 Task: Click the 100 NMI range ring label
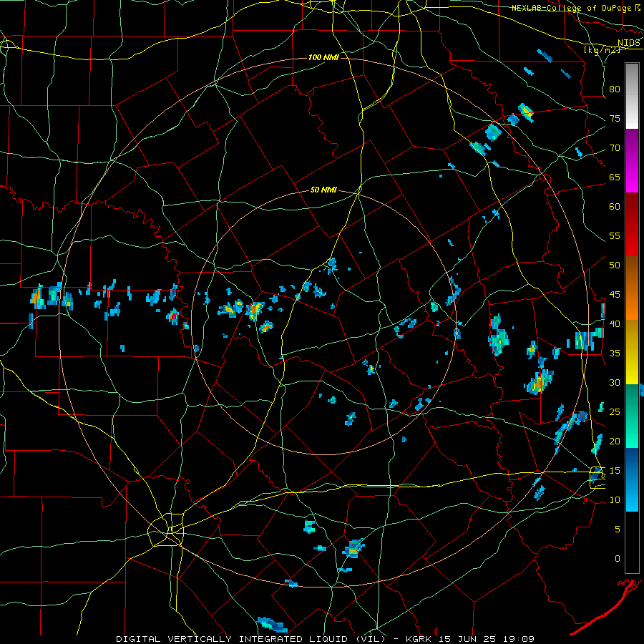(x=323, y=57)
